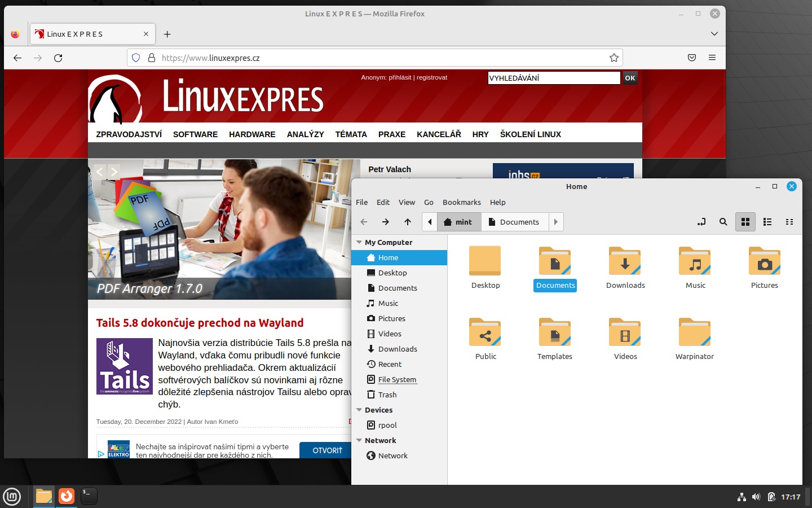This screenshot has height=508, width=812.
Task: Open the Tails 5.8 article headline
Action: pyautogui.click(x=200, y=323)
